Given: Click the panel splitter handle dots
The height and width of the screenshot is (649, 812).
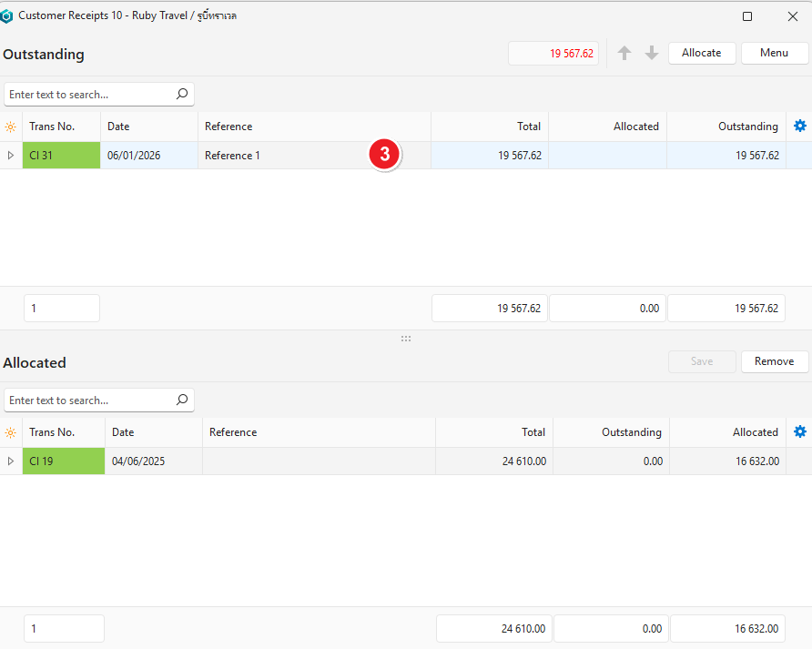Looking at the screenshot, I should [406, 339].
